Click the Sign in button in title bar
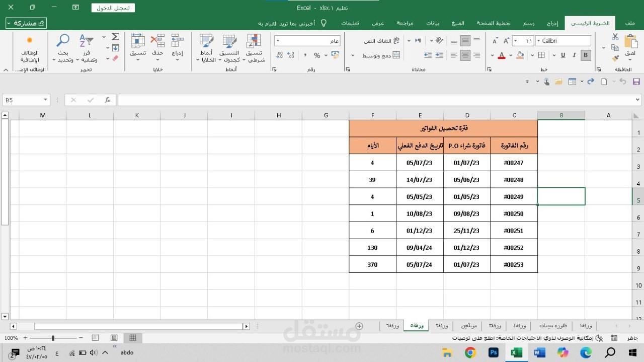This screenshot has width=644, height=362. pos(113,8)
